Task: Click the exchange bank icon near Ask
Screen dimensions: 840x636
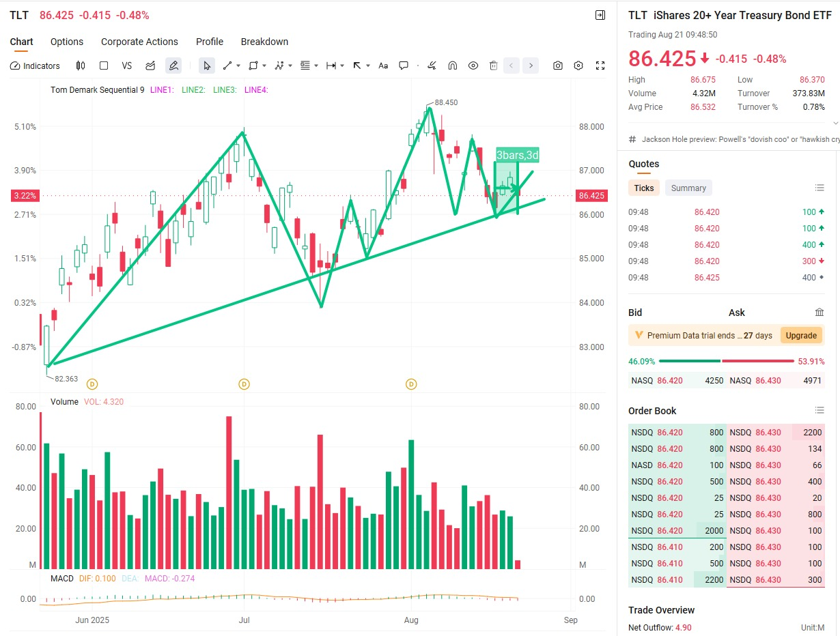Action: point(820,313)
